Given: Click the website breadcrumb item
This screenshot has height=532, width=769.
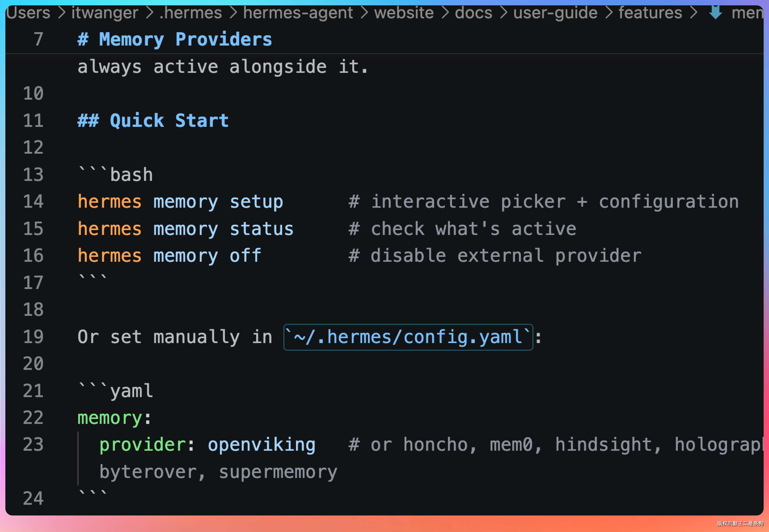Looking at the screenshot, I should coord(404,13).
